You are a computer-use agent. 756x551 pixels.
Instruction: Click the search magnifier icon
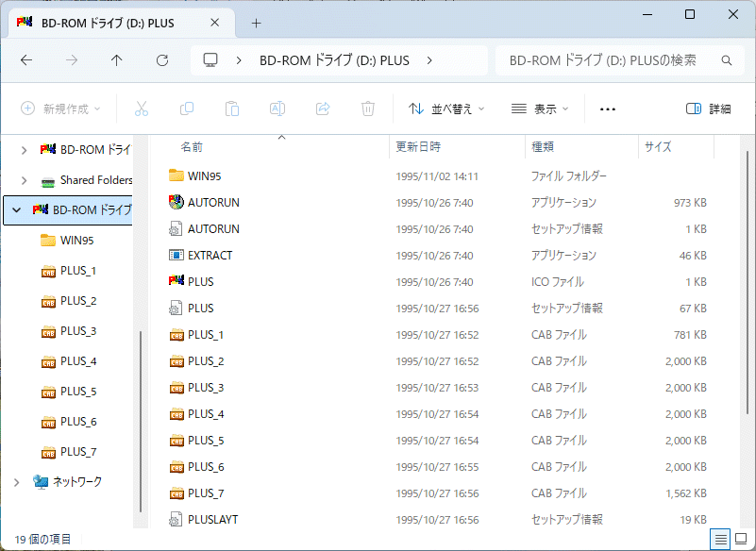(727, 60)
